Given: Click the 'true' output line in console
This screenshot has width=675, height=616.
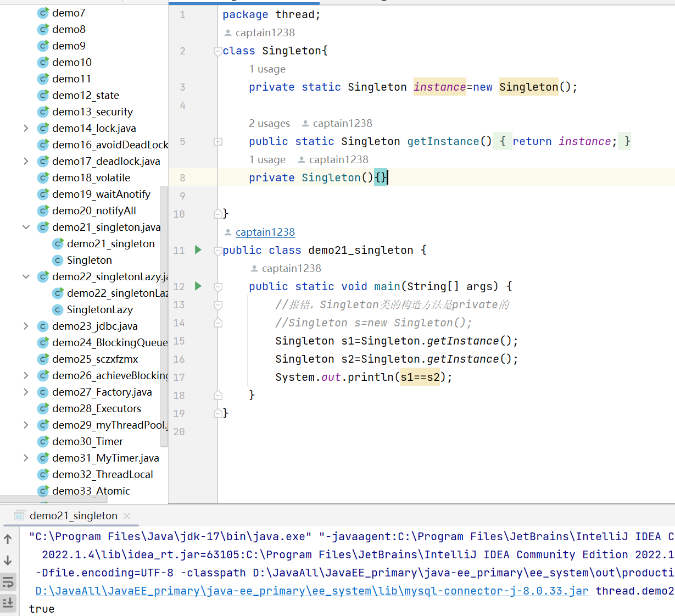Looking at the screenshot, I should point(42,609).
